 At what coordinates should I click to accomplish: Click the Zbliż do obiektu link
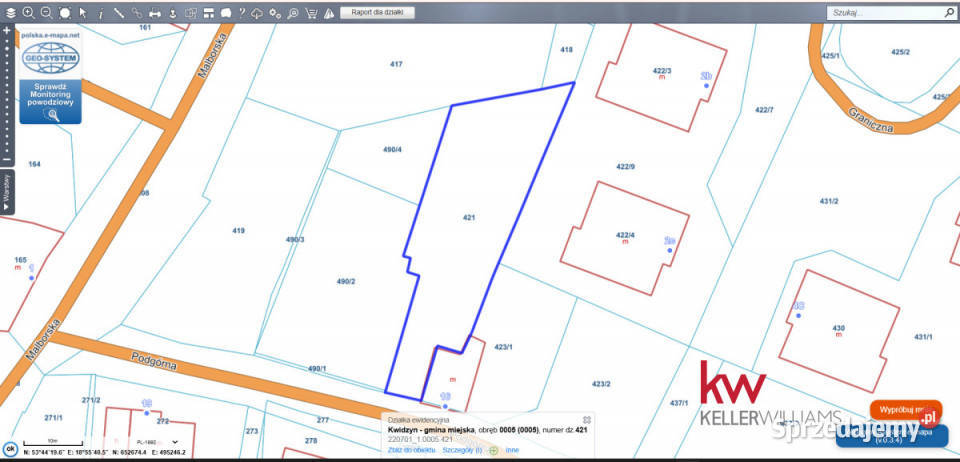click(411, 450)
